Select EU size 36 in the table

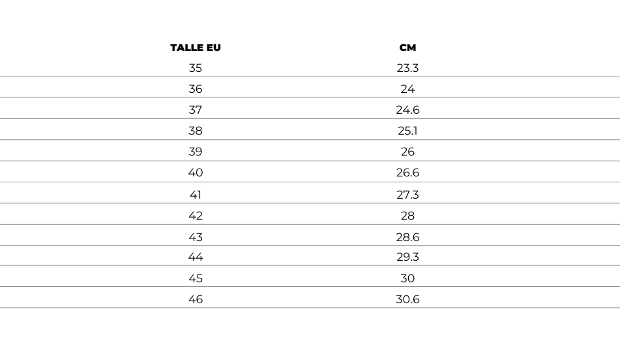tap(196, 89)
